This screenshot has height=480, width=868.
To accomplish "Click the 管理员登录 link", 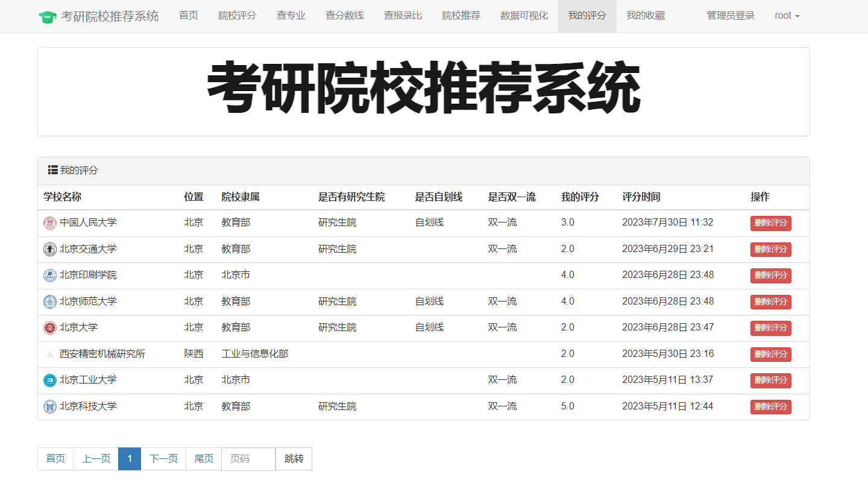I will 731,16.
